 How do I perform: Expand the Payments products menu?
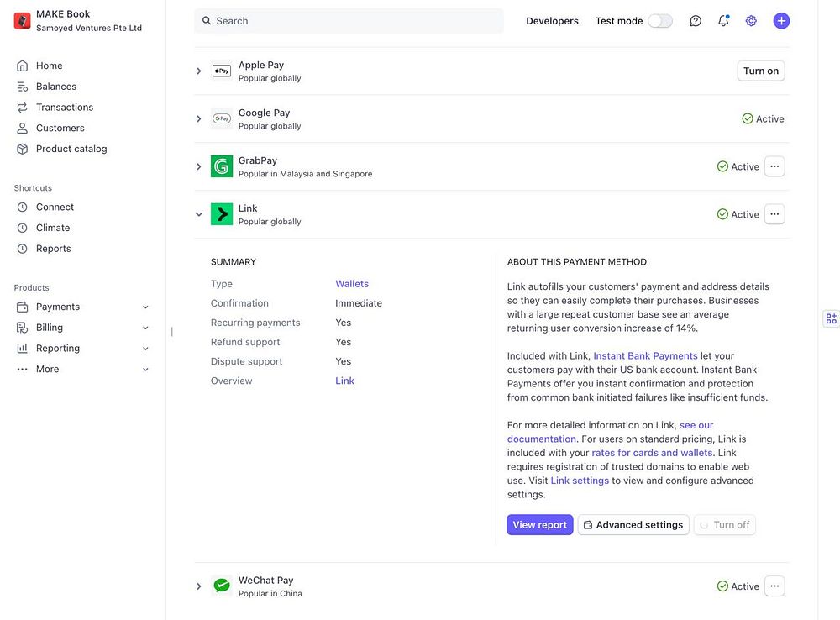click(145, 307)
